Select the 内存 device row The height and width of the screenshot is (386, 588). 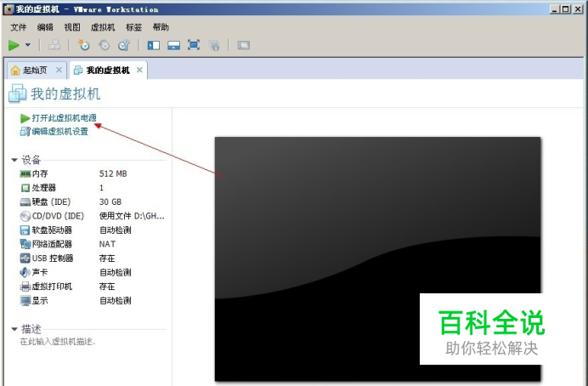click(x=92, y=173)
